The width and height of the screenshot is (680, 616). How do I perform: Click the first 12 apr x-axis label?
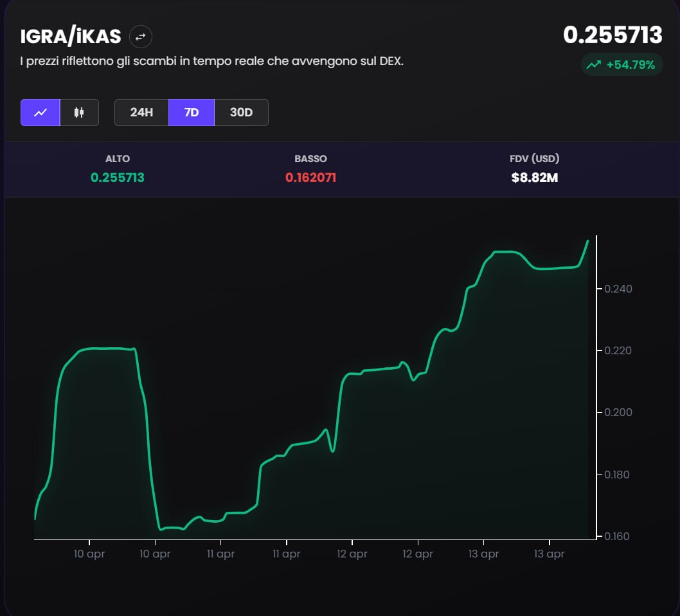click(352, 554)
